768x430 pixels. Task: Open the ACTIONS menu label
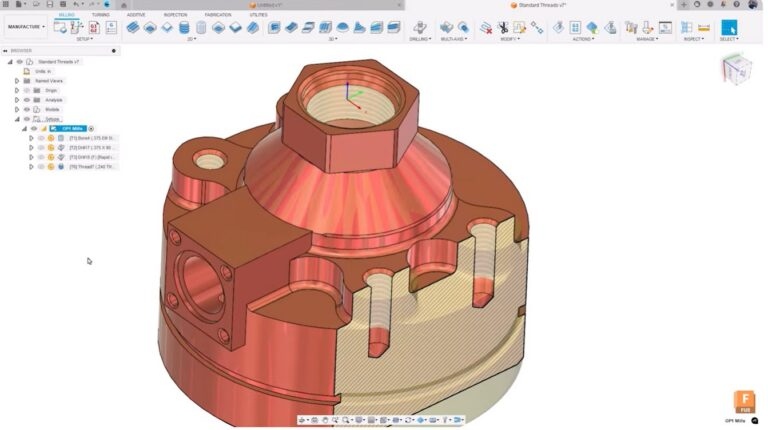[582, 39]
